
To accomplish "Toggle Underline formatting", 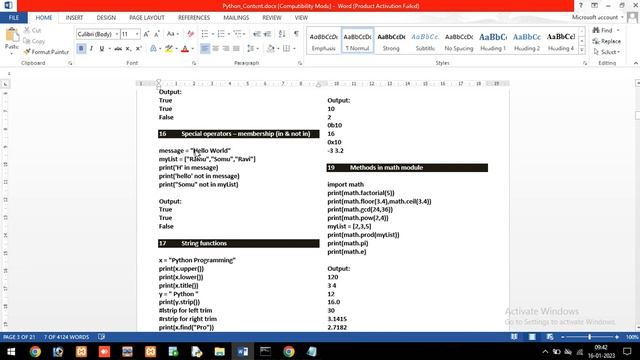I will [102, 49].
